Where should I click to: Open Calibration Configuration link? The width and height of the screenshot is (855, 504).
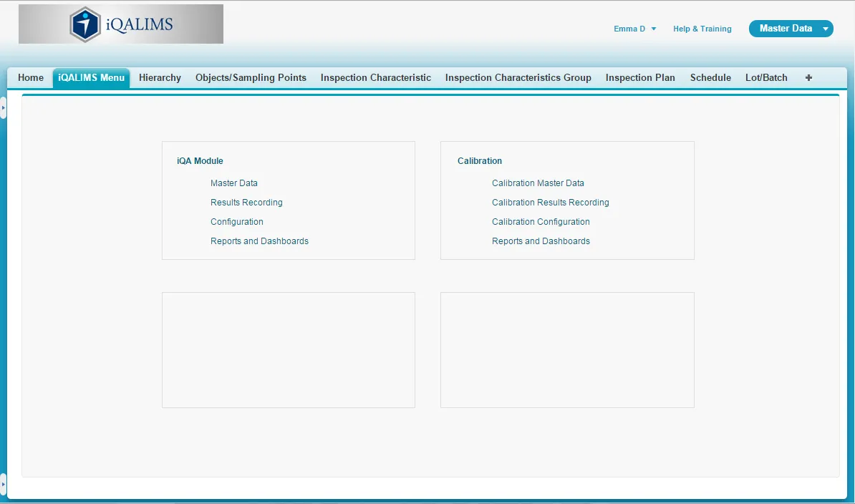click(541, 222)
